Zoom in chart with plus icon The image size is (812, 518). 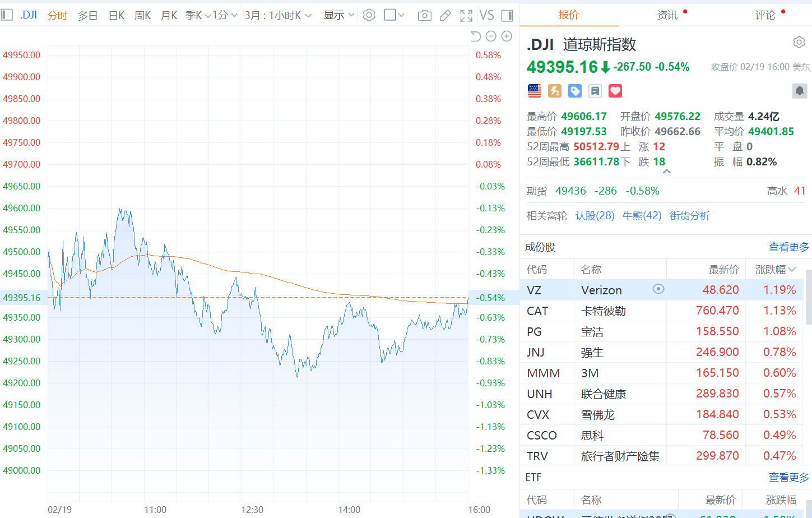pyautogui.click(x=507, y=36)
